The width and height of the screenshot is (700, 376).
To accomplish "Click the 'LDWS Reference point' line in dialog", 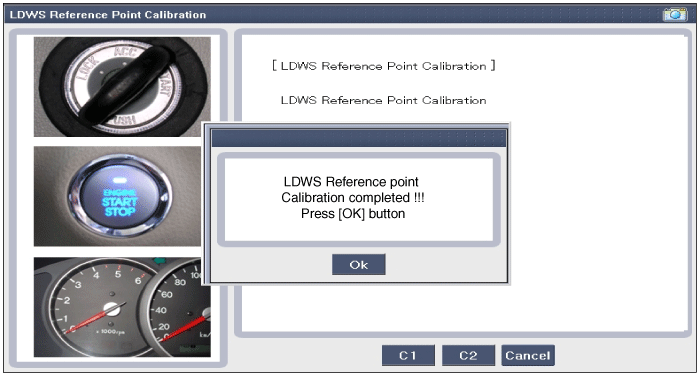I will tap(351, 182).
